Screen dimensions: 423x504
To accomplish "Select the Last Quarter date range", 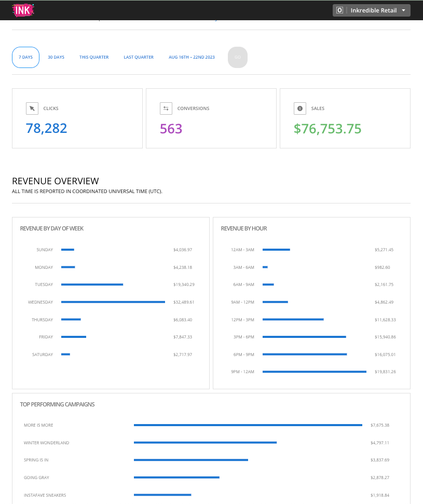I will (139, 57).
